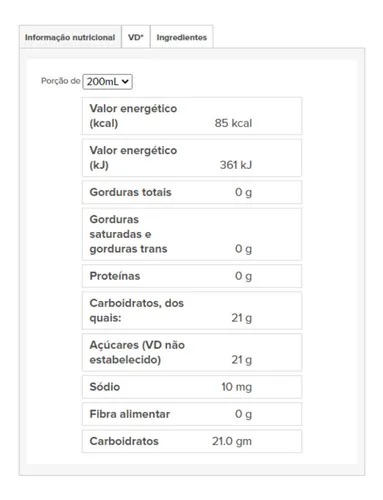Open the Ingredientes tab
The width and height of the screenshot is (383, 500).
click(x=182, y=37)
